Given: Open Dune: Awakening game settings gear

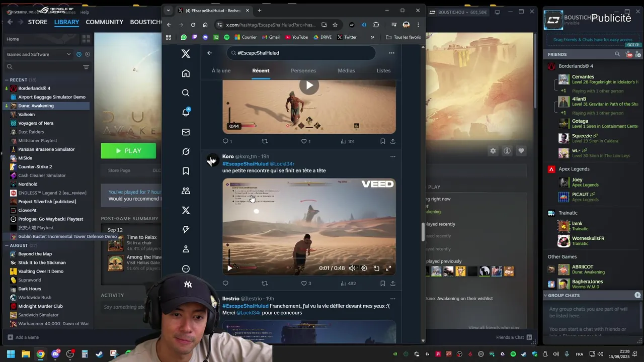Looking at the screenshot, I should pos(493,151).
